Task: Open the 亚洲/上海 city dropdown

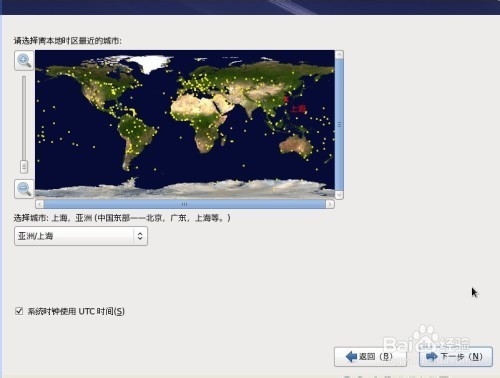Action: 81,236
